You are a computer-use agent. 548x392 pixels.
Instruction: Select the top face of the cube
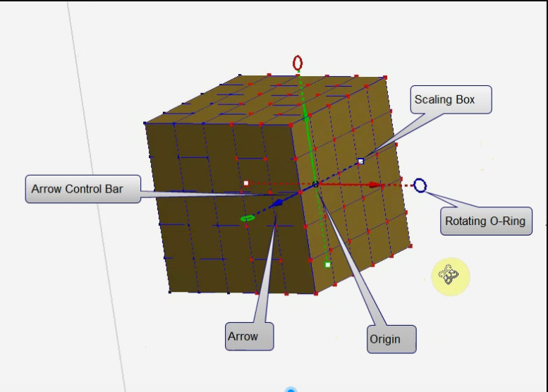point(268,97)
